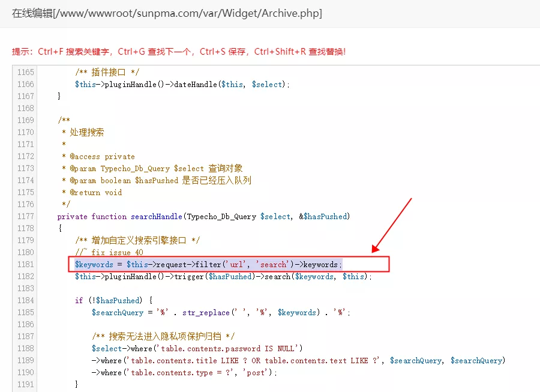The image size is (540, 392).
Task: Click the password IS NULL where line
Action: point(197,349)
